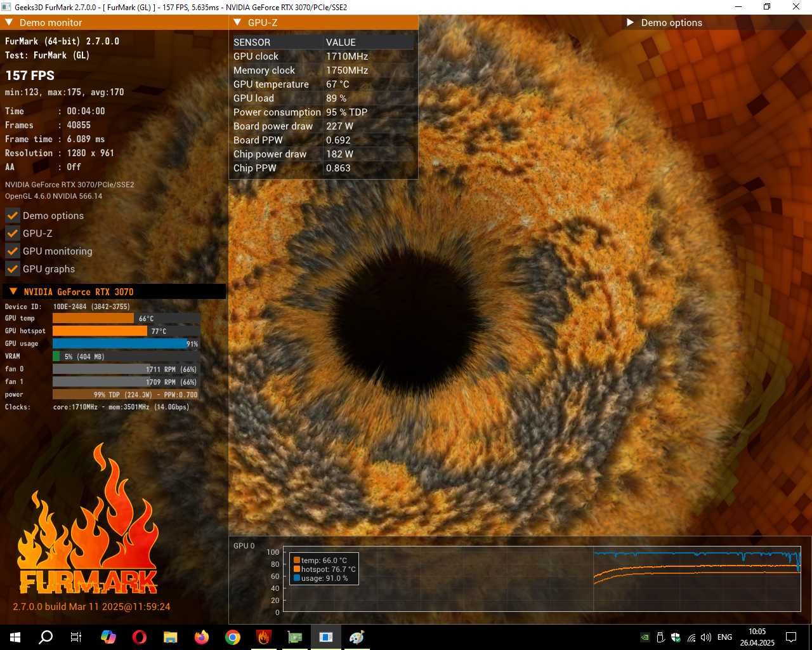This screenshot has width=812, height=650.
Task: Expand the Demo options panel
Action: pyautogui.click(x=631, y=22)
